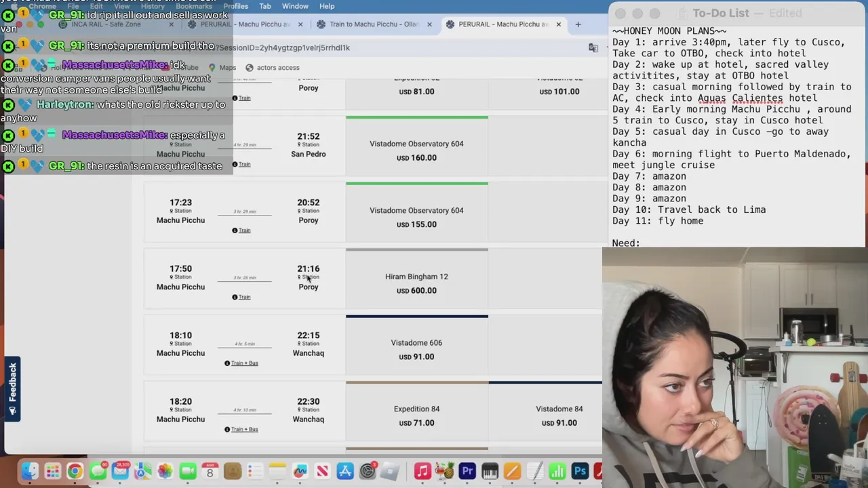Open Premiere Pro from the Dock
Viewport: 868px width, 488px height.
tap(467, 471)
